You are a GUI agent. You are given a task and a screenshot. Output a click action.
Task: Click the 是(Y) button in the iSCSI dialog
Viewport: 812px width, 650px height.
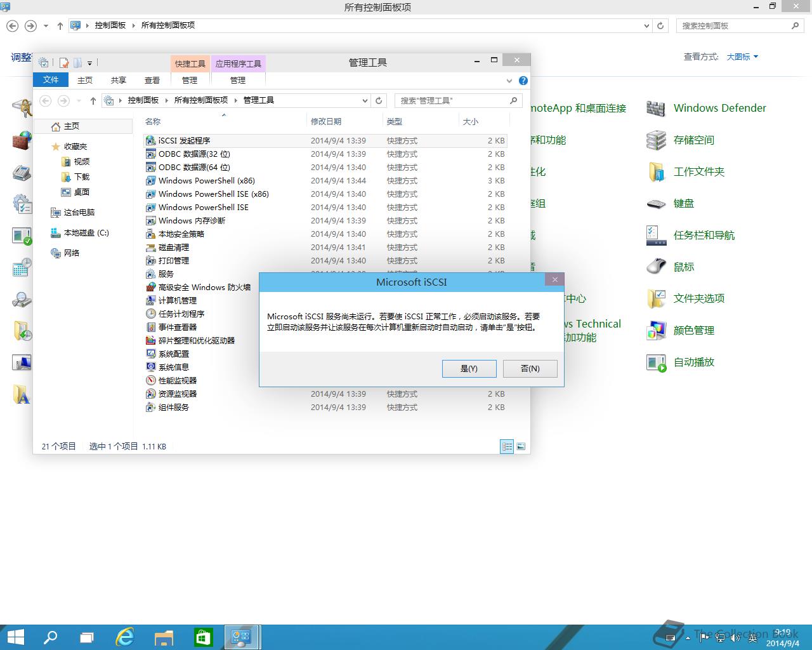tap(469, 368)
